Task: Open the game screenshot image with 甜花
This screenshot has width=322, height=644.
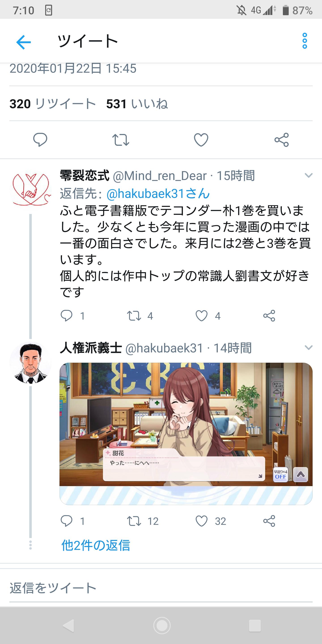Action: (186, 434)
